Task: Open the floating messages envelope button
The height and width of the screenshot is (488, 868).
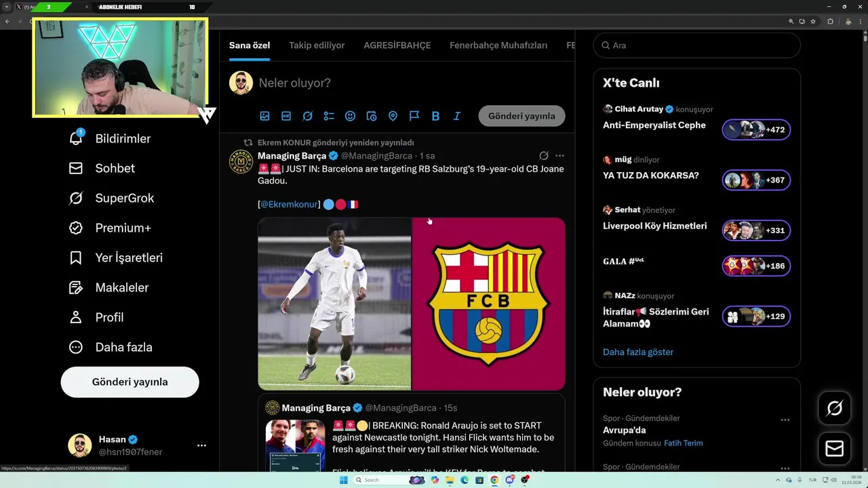Action: (835, 449)
